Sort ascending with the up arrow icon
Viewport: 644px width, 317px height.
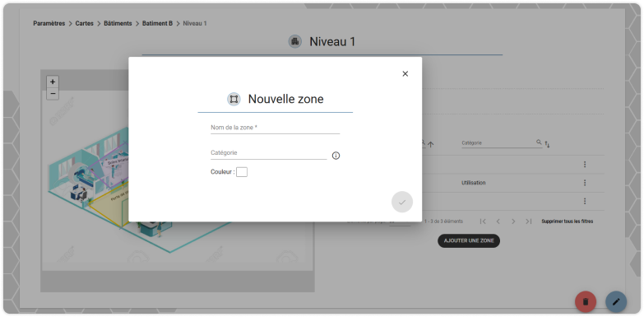(430, 144)
